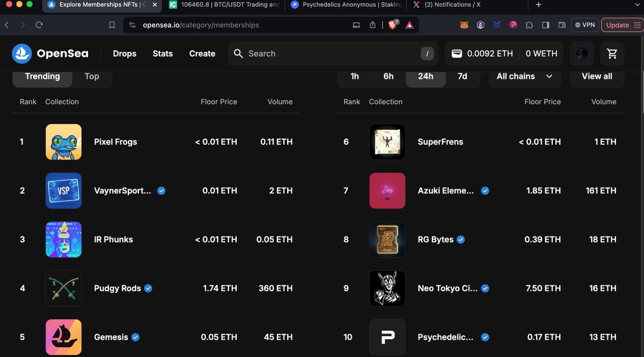Click the Psychedelics collection P thumbnail
Viewport: 644px width, 357px height.
pyautogui.click(x=387, y=337)
